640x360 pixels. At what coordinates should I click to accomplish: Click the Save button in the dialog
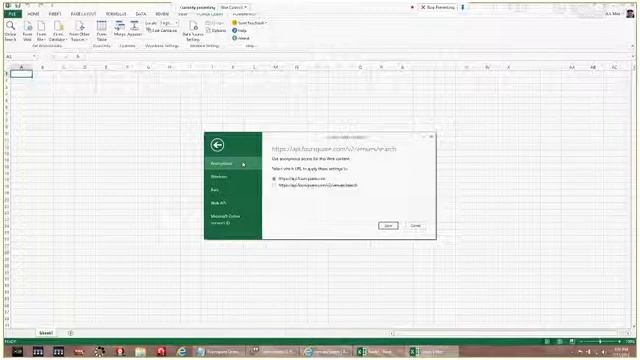(x=388, y=226)
